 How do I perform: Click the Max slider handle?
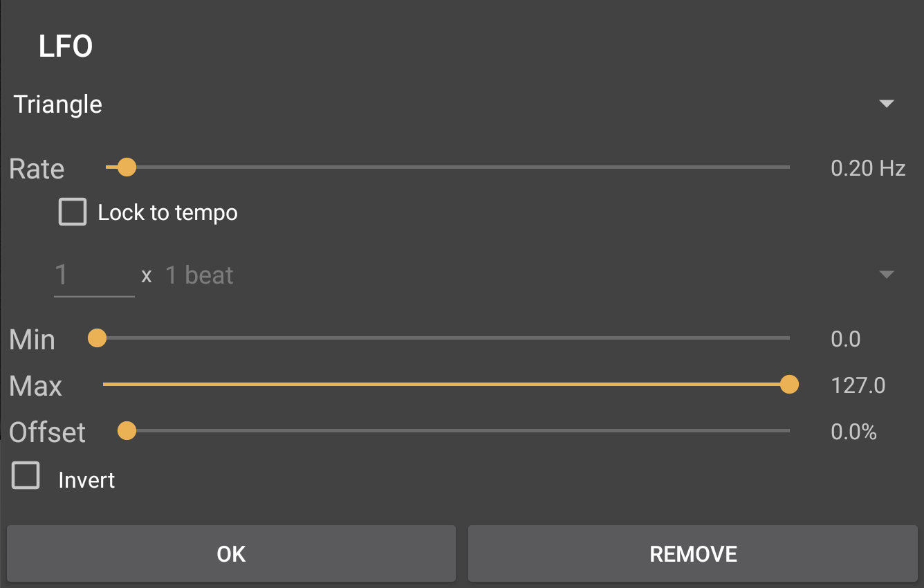789,385
